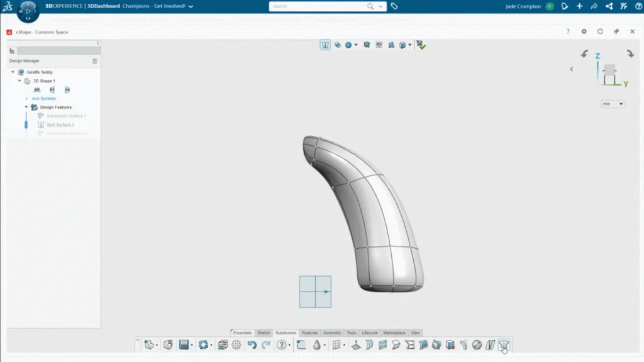
Task: Open the settings gear in the bottom toolbar
Action: (x=236, y=344)
